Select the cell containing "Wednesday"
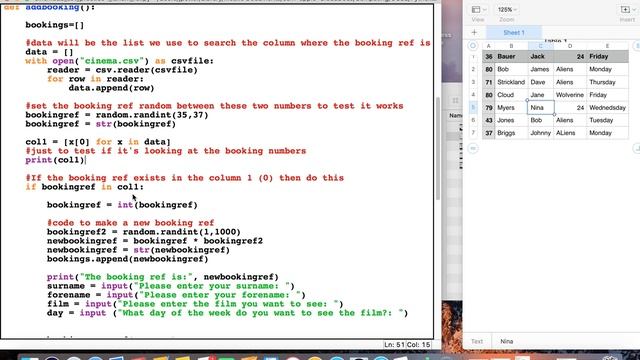Image resolution: width=640 pixels, height=360 pixels. click(x=607, y=108)
